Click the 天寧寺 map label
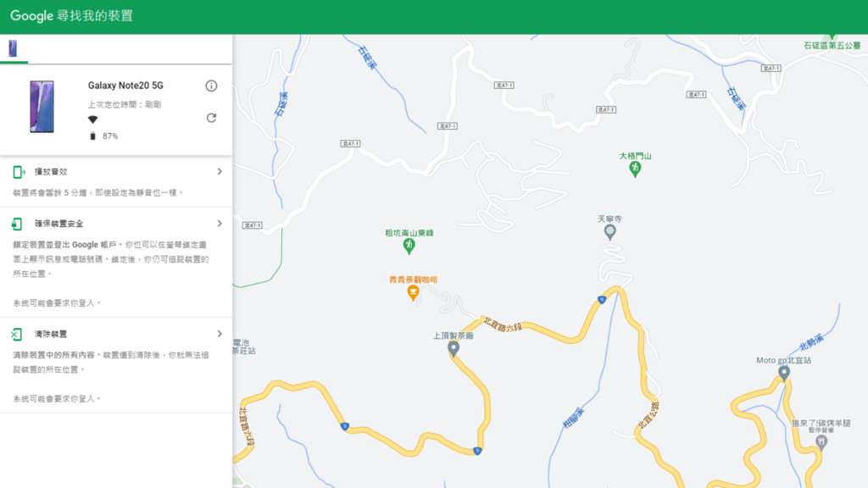 (609, 219)
